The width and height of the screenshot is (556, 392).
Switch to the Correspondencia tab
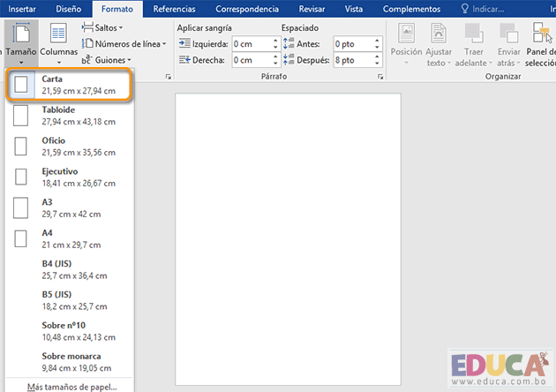point(247,9)
